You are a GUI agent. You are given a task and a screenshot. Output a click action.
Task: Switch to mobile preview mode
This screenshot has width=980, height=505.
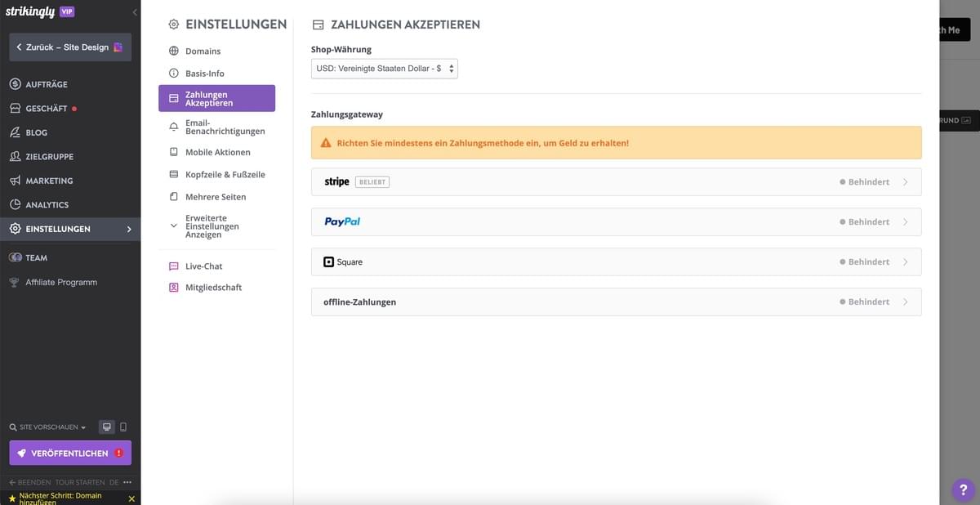[123, 427]
